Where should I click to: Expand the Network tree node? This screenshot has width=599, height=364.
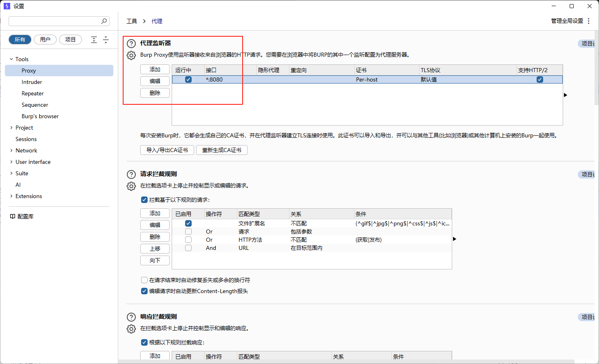click(x=11, y=150)
